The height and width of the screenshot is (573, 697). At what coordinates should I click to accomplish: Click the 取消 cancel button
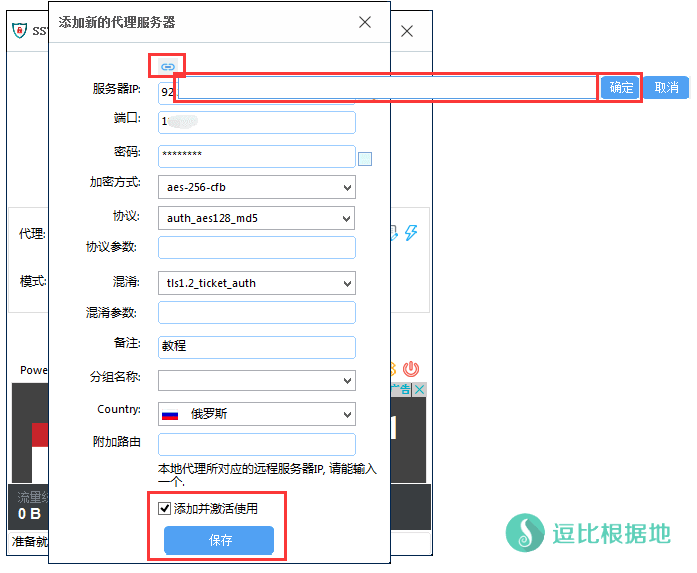point(666,88)
